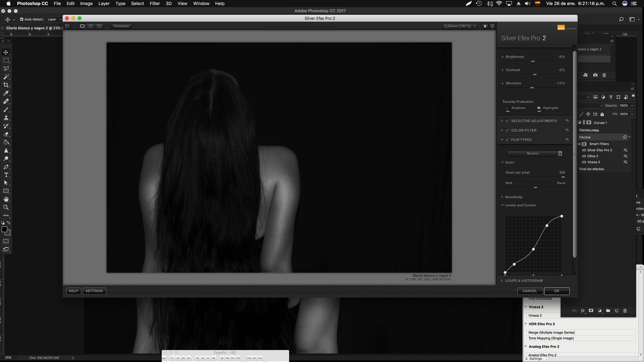Select the Pen tool
The width and height of the screenshot is (644, 362).
[6, 167]
